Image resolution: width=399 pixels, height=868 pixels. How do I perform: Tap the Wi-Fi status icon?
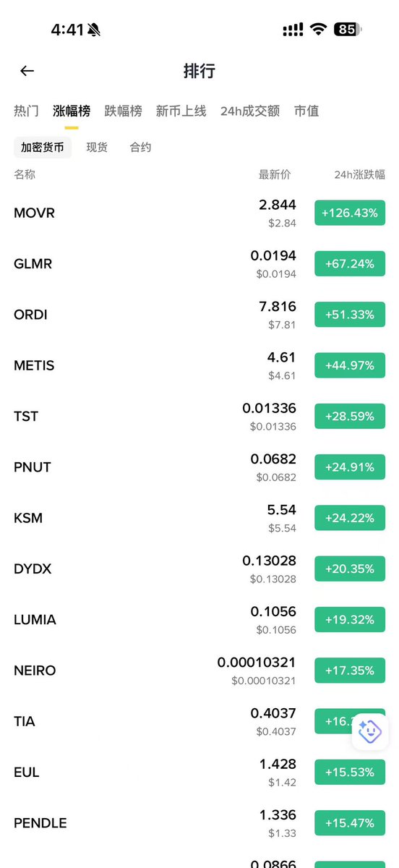click(x=318, y=30)
